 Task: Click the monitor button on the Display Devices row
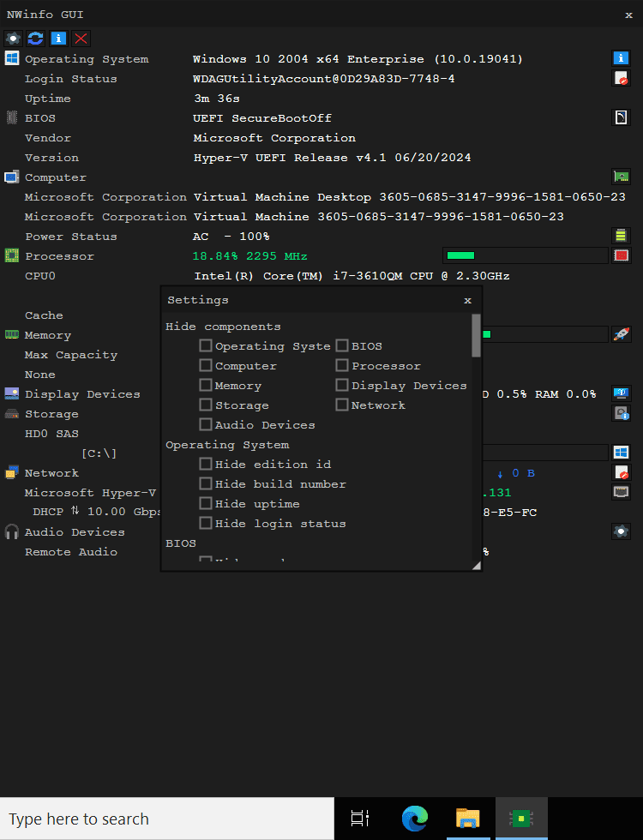pyautogui.click(x=621, y=393)
